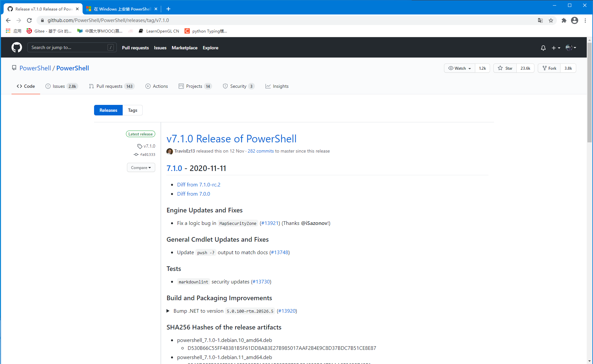Open the Gitee bookmark
This screenshot has width=593, height=364.
pyautogui.click(x=49, y=31)
